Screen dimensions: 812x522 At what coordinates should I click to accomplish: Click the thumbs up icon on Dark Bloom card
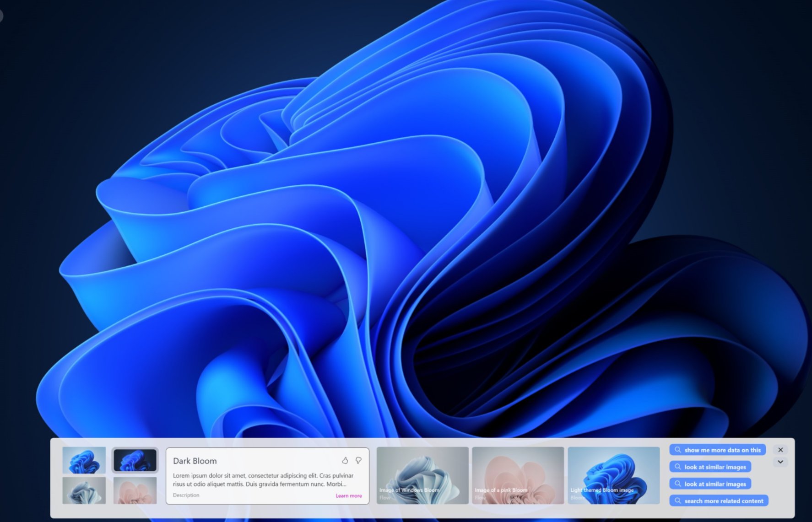click(x=346, y=460)
